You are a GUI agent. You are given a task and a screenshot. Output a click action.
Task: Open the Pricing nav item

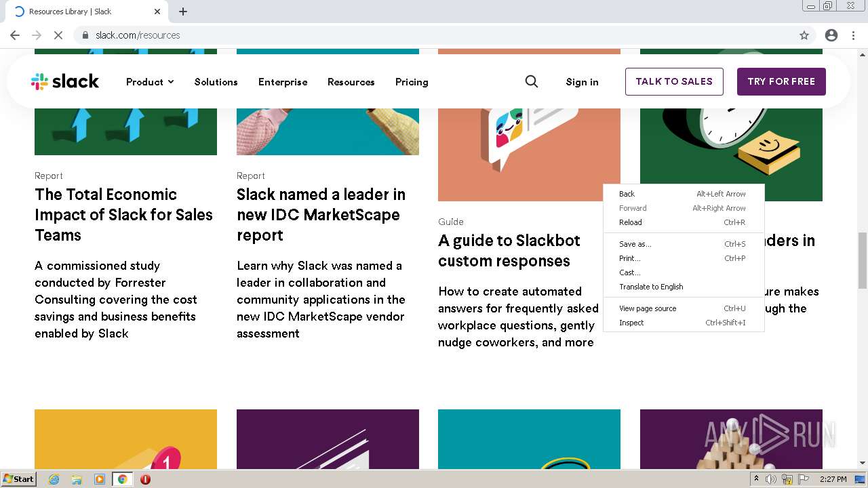coord(412,82)
